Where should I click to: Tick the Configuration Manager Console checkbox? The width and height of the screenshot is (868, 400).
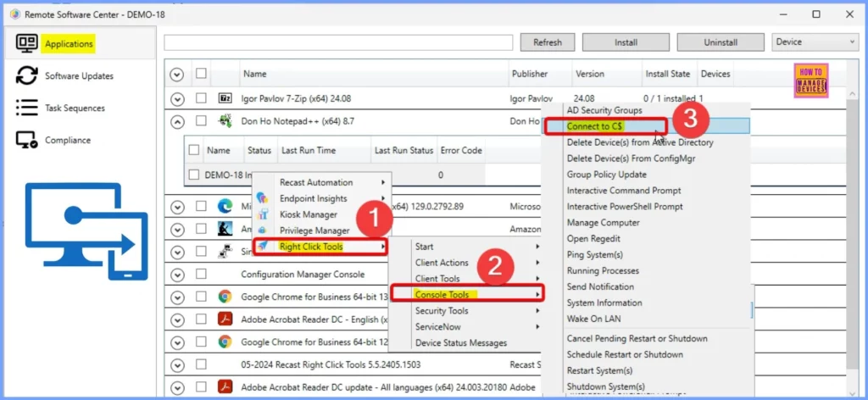(201, 274)
